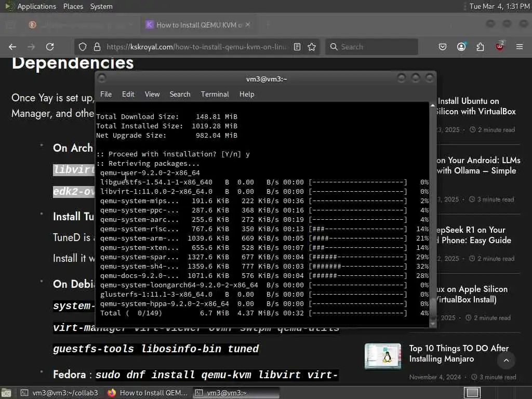Open Firefox hamburger application menu
Viewport: 532px width, 399px height.
click(520, 47)
